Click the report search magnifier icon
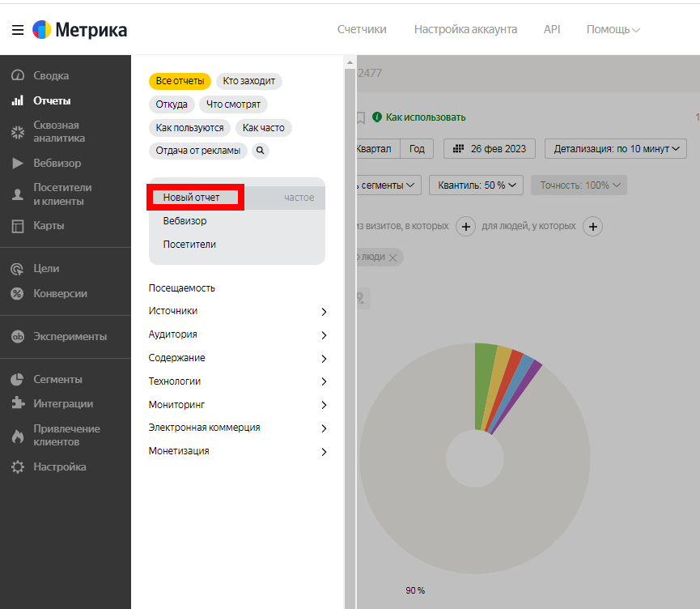Screen dimensions: 700x609 pyautogui.click(x=261, y=151)
